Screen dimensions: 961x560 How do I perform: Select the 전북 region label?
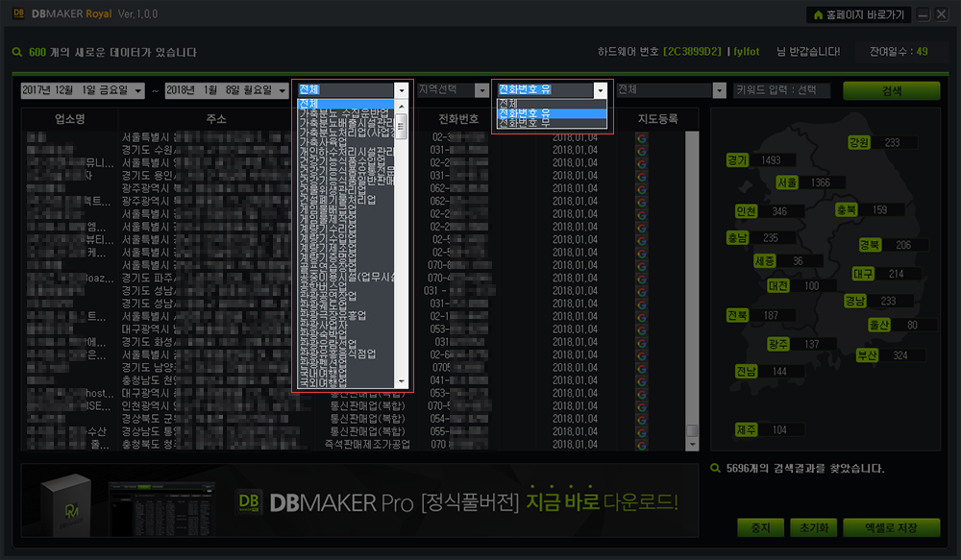pyautogui.click(x=737, y=315)
